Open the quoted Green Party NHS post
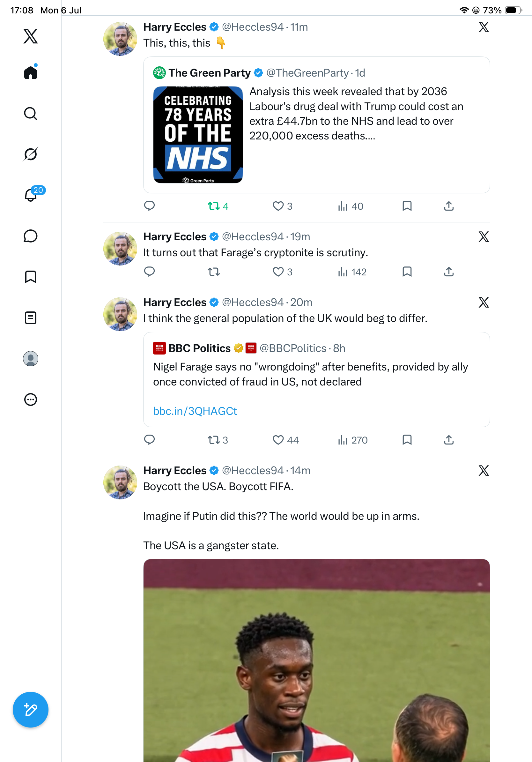Viewport: 532px width, 762px height. pos(316,125)
